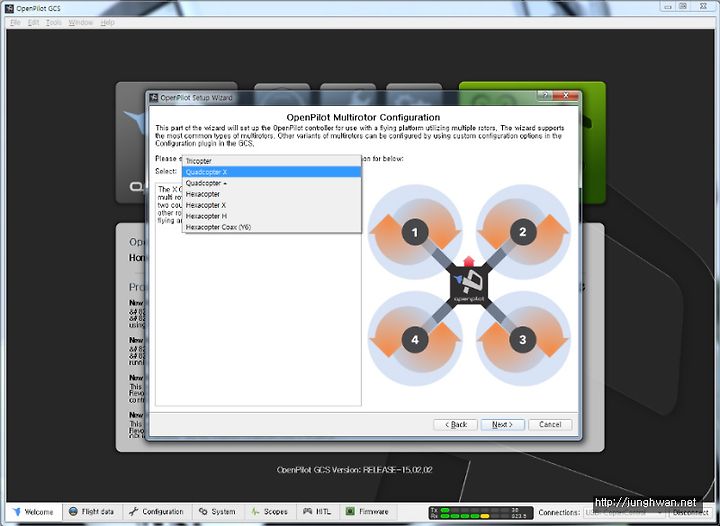Switch to the Flight data tab

92,512
